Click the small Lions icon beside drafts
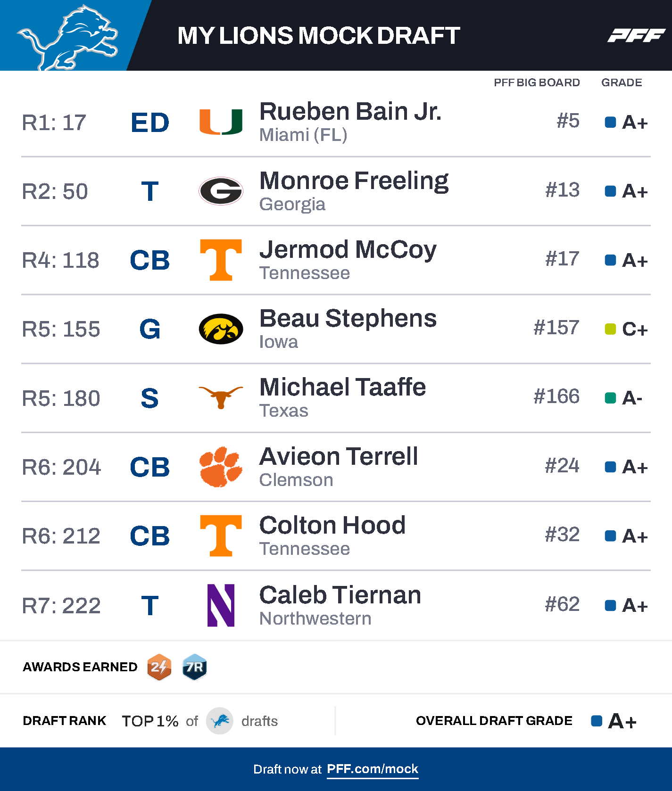672x791 pixels. (x=220, y=721)
